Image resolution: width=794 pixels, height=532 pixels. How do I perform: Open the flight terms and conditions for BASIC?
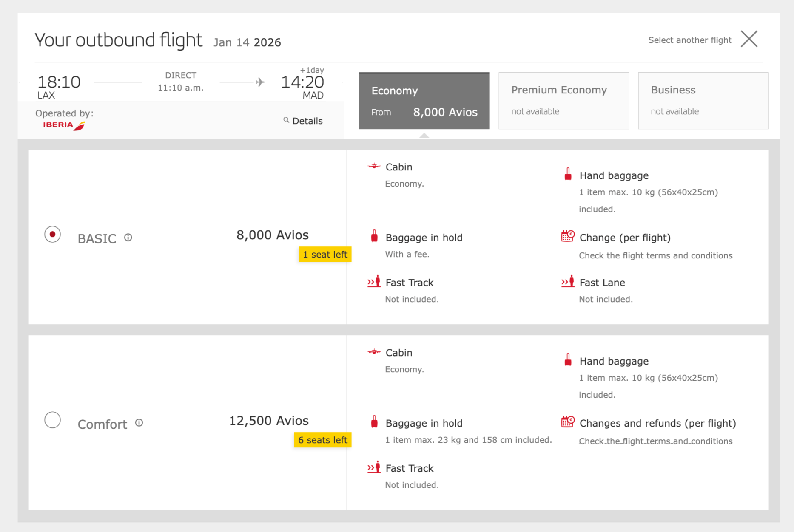(655, 255)
